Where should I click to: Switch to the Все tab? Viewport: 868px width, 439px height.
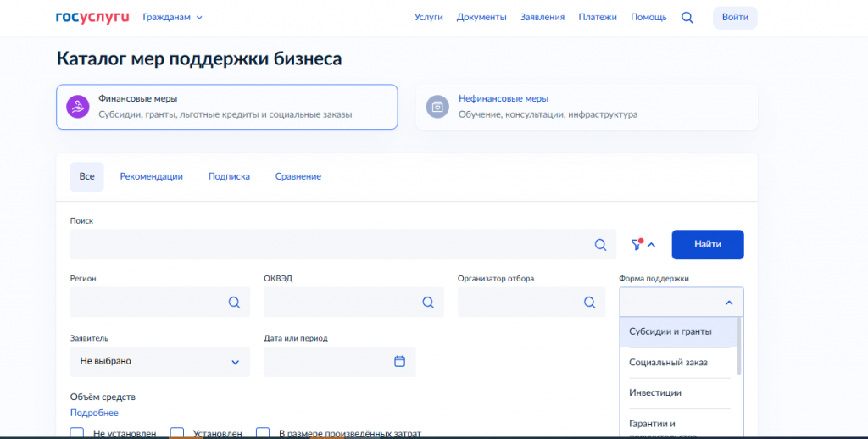[x=87, y=176]
